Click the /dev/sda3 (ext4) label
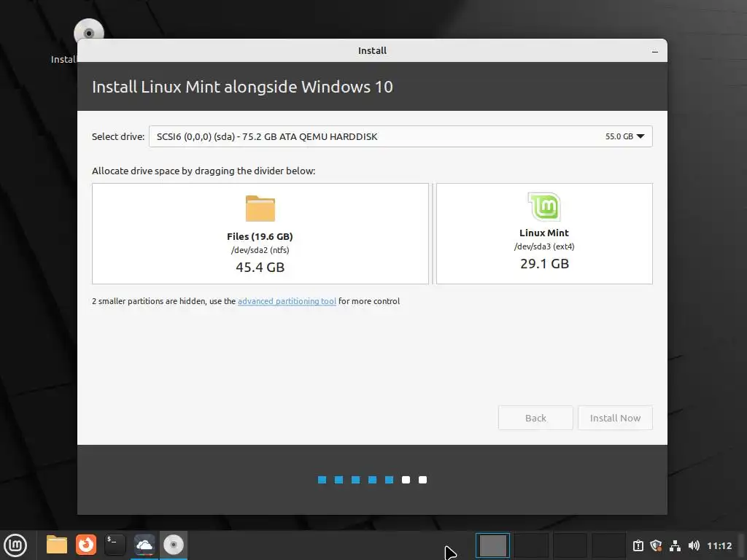 [x=544, y=246]
